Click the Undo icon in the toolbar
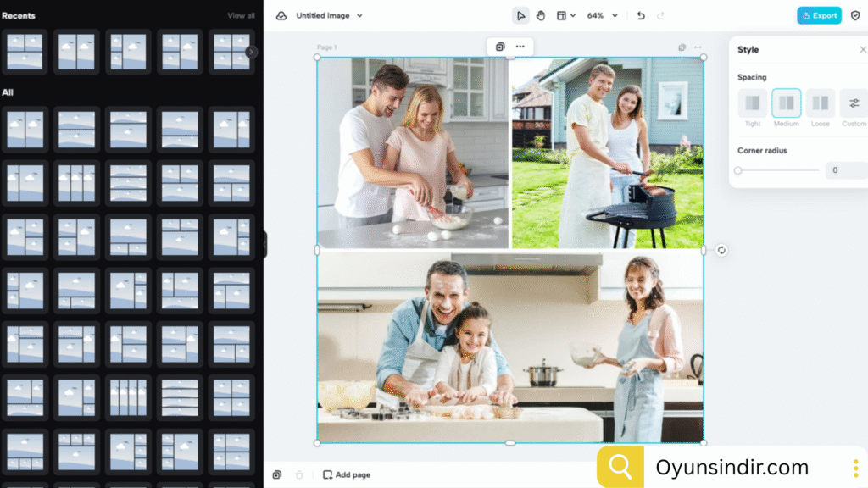 pos(640,15)
